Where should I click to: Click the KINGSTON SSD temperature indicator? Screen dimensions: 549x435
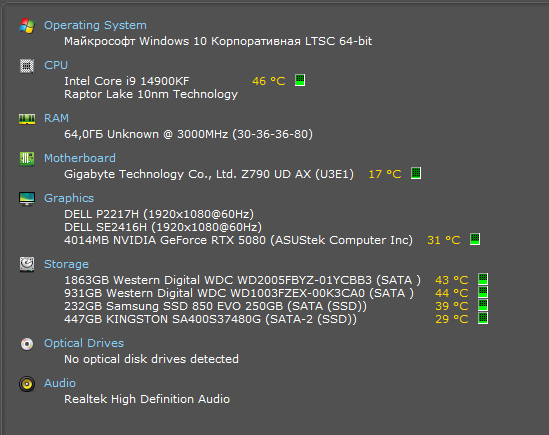point(483,318)
